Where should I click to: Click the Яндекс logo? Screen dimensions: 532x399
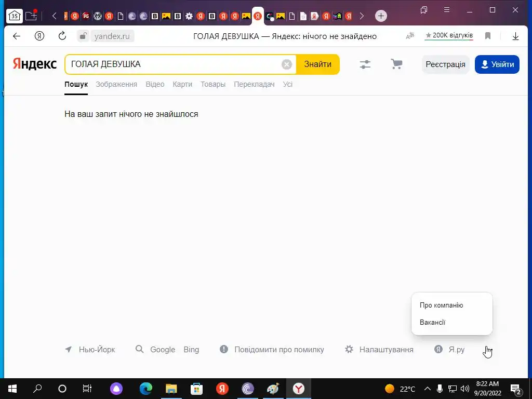(x=35, y=64)
